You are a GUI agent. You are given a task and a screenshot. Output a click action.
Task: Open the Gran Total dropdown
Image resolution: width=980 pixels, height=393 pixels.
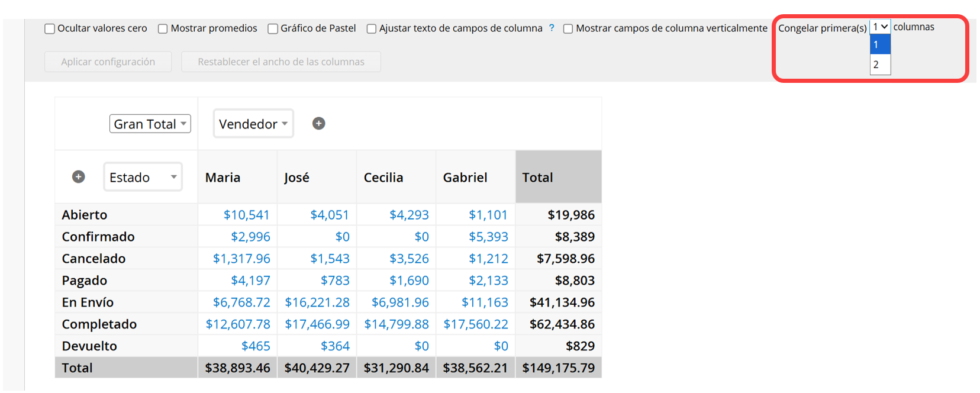[150, 124]
